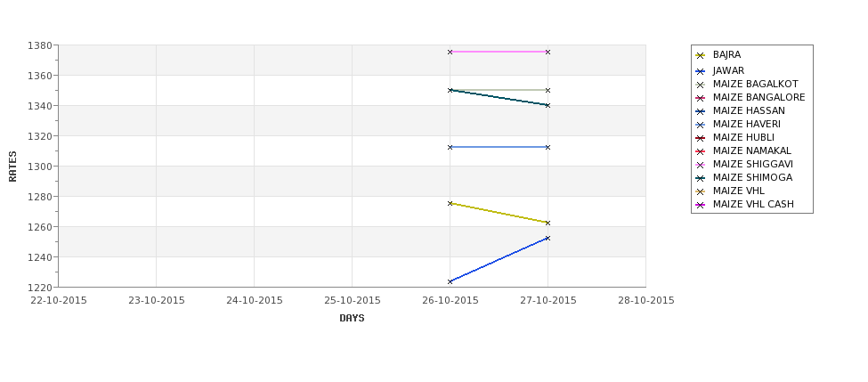868x382 pixels.
Task: Click the MAIZE HAVERI legend marker
Action: pos(701,125)
